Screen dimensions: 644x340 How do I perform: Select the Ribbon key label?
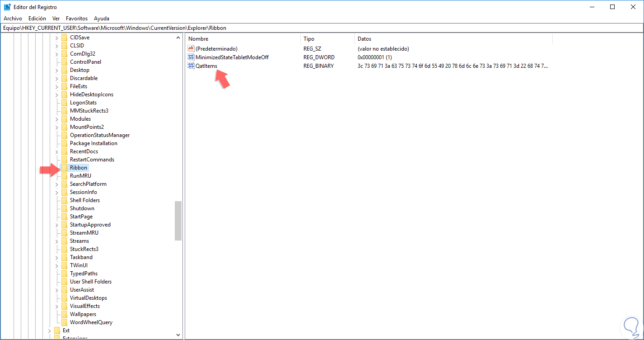pos(79,168)
